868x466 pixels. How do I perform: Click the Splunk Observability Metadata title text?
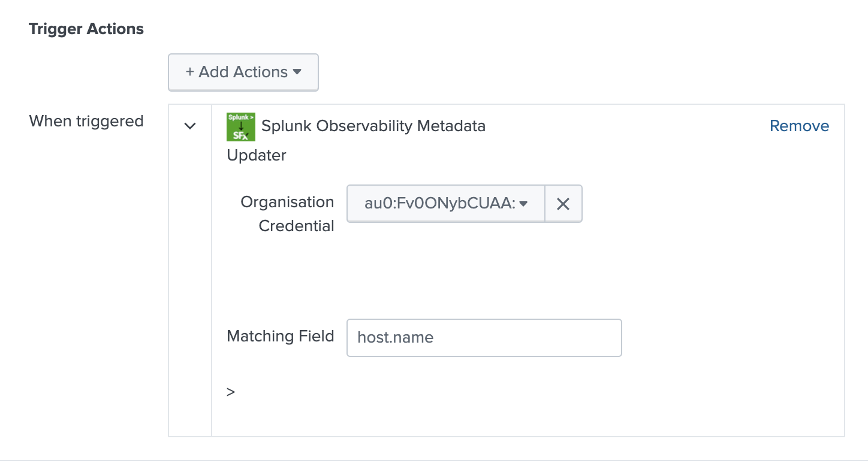click(373, 126)
